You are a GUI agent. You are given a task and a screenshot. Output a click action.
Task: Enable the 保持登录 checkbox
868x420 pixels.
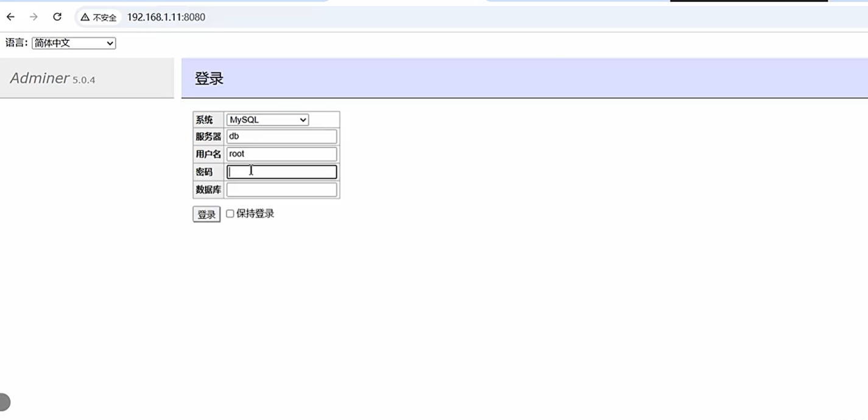point(230,214)
